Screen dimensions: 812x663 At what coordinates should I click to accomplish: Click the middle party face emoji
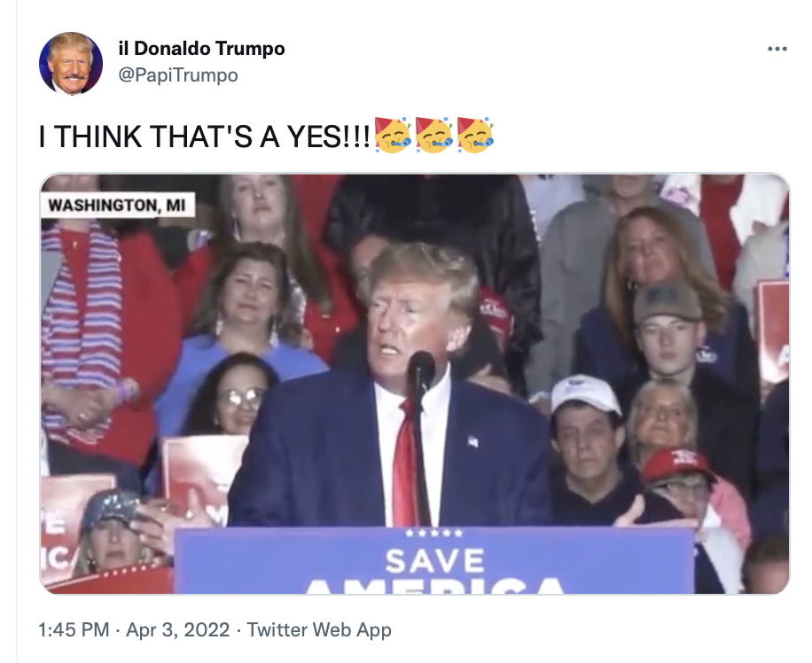(434, 136)
